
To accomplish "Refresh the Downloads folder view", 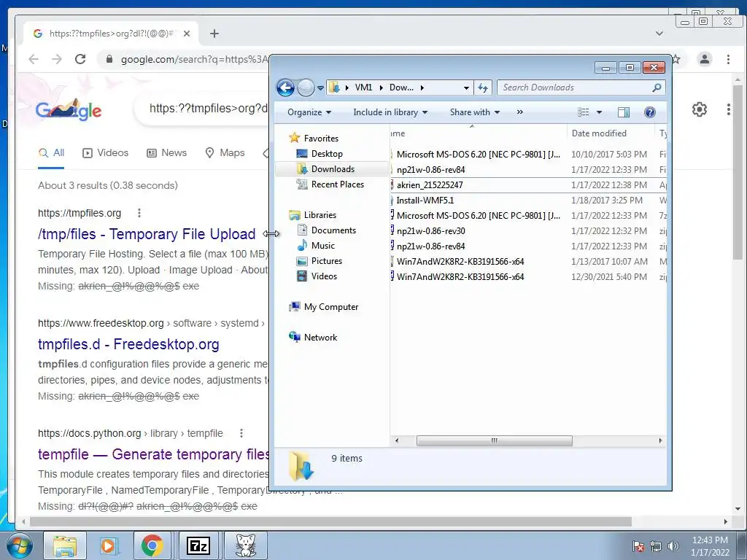I will (x=483, y=87).
